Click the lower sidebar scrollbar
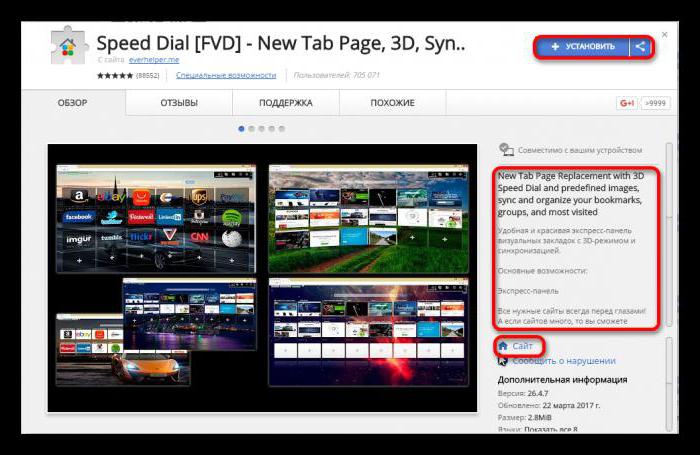Image resolution: width=700 pixels, height=455 pixels. coord(669,384)
